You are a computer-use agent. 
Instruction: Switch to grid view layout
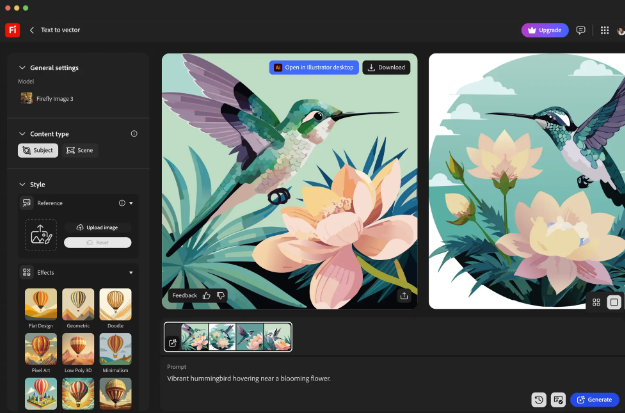[x=596, y=302]
